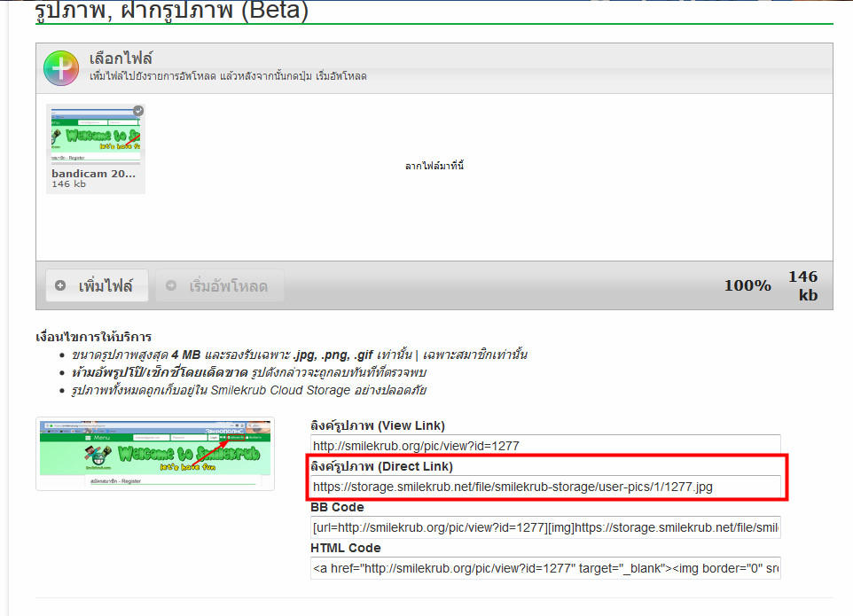Click the arrow icon inside the เริ่มอัพโหลด button
The image size is (853, 616).
[171, 285]
